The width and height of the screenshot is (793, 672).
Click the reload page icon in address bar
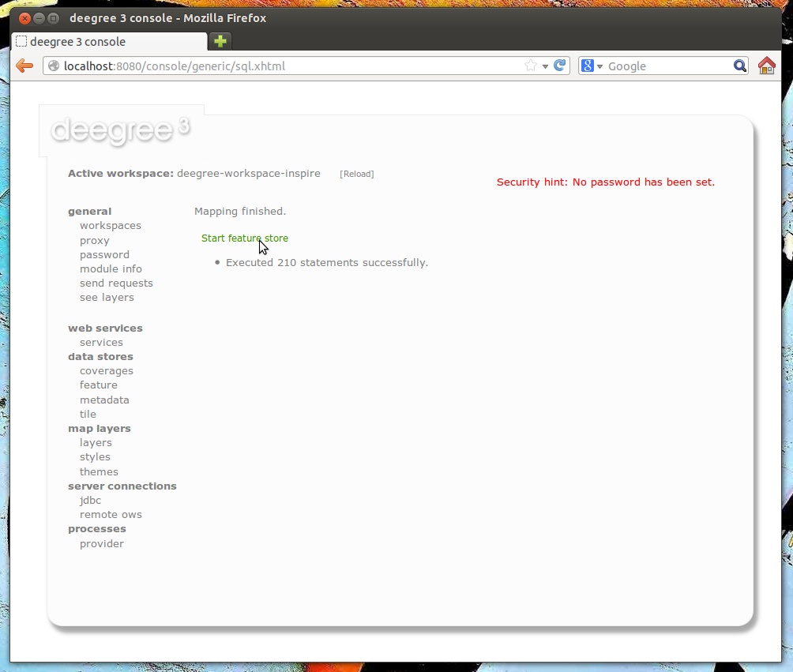point(560,66)
